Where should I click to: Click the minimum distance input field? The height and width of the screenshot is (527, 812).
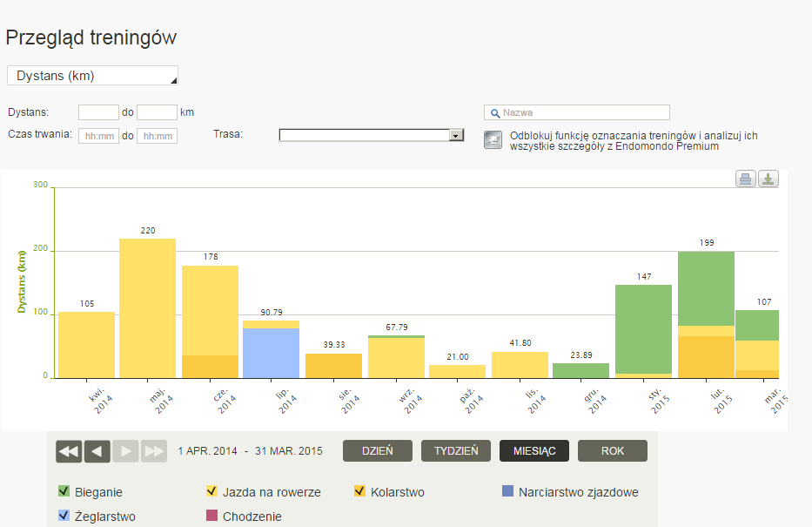click(98, 112)
